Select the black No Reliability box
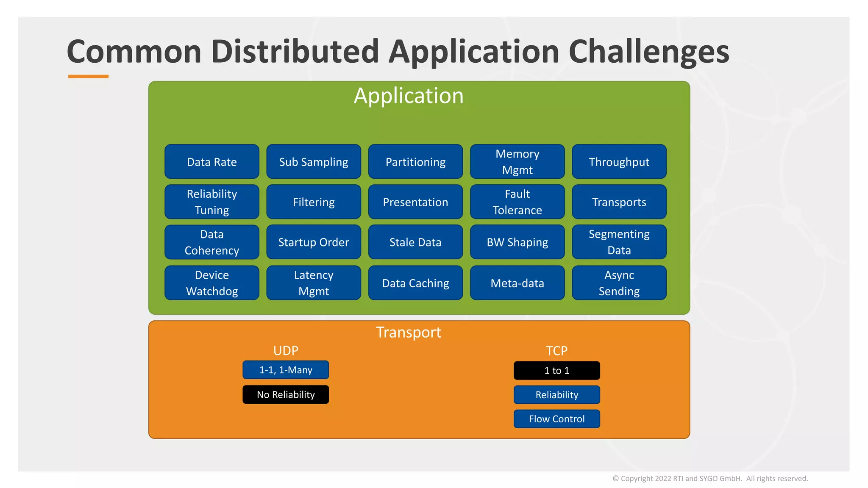The width and height of the screenshot is (868, 488). 286,394
